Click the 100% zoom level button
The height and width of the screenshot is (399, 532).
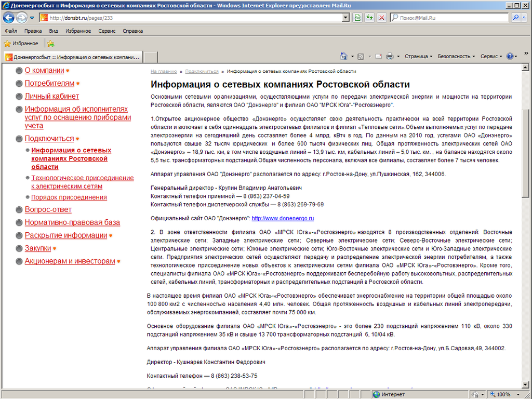click(500, 395)
